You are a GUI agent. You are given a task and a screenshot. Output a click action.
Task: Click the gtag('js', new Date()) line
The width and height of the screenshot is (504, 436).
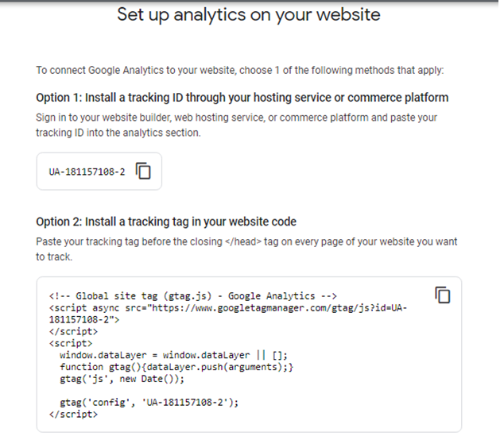pos(122,379)
